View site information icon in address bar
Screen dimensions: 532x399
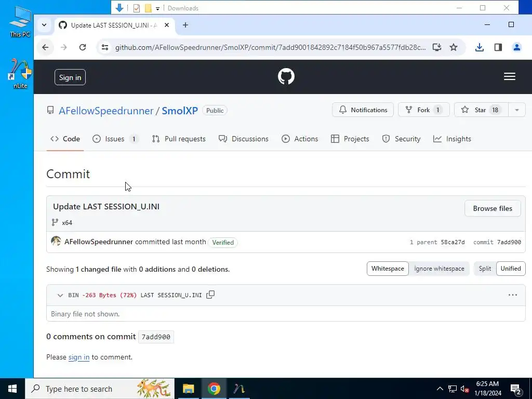pyautogui.click(x=105, y=47)
